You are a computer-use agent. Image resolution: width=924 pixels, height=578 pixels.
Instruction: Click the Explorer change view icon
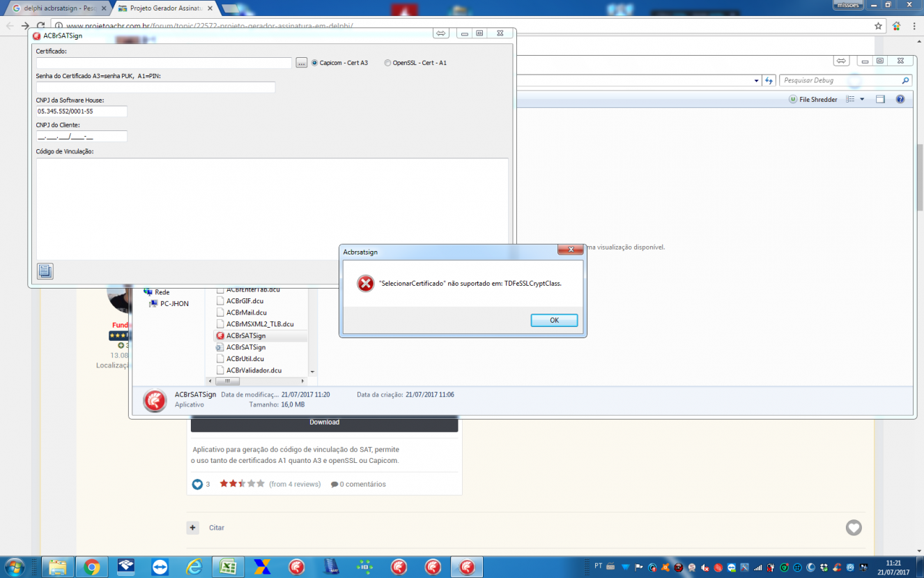coord(850,100)
